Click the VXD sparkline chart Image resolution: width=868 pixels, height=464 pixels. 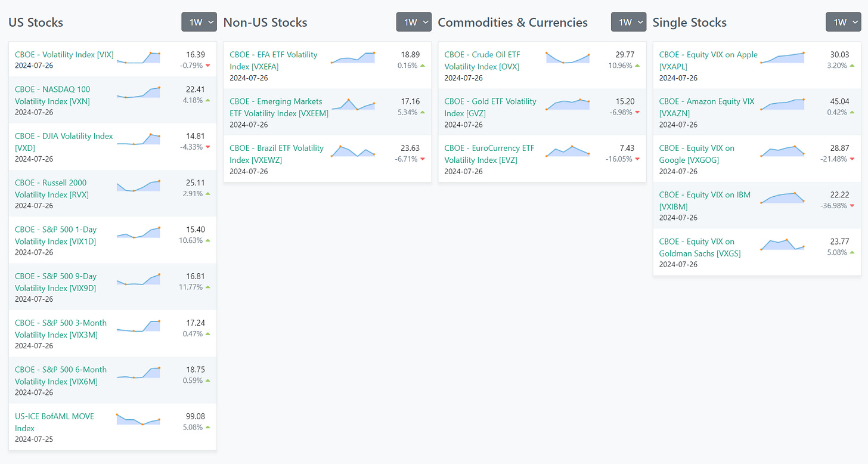tap(138, 139)
